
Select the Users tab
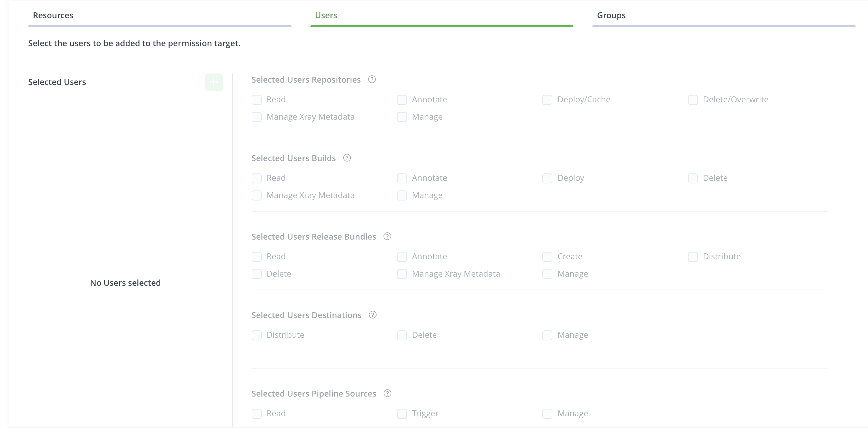326,16
